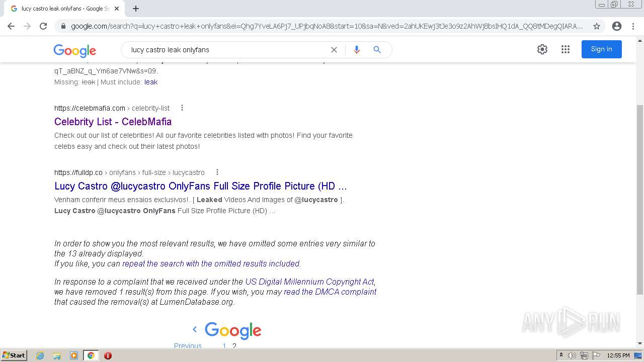Click the red Opera taskbar icon
The image size is (644, 362).
(108, 355)
